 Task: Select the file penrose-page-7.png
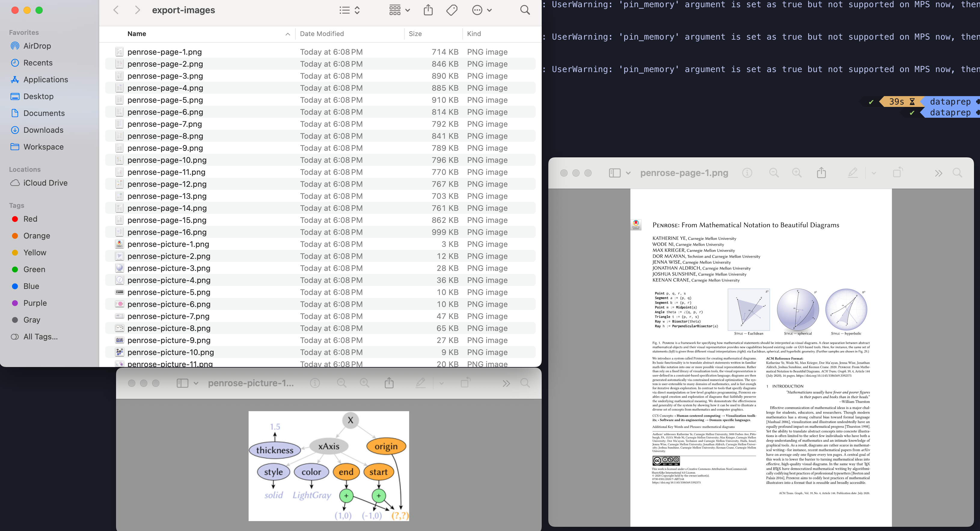point(320,124)
